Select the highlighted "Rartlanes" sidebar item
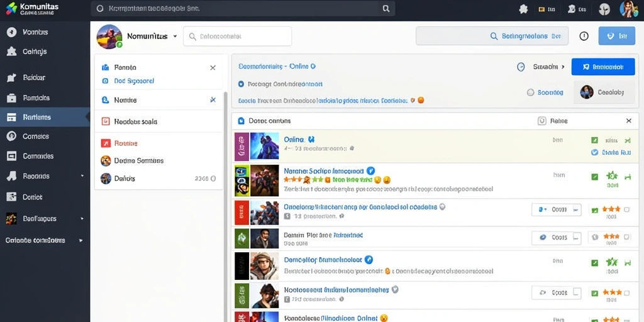The height and width of the screenshot is (322, 644). 45,117
